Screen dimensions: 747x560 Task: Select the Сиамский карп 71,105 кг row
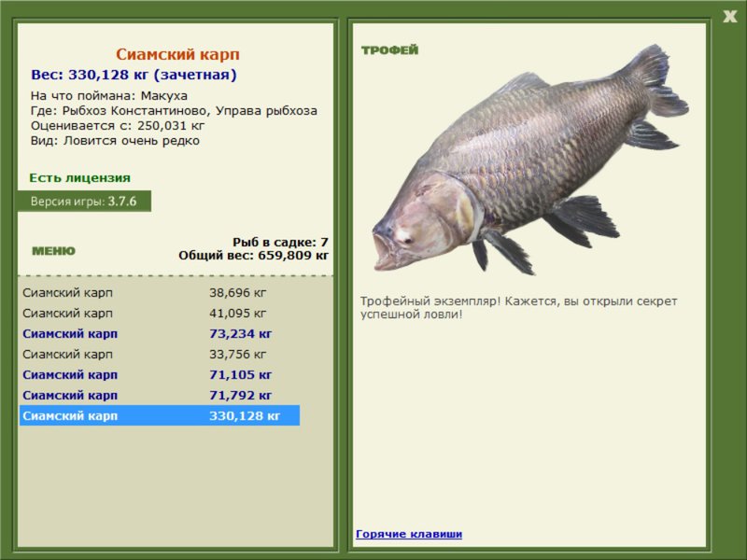160,375
